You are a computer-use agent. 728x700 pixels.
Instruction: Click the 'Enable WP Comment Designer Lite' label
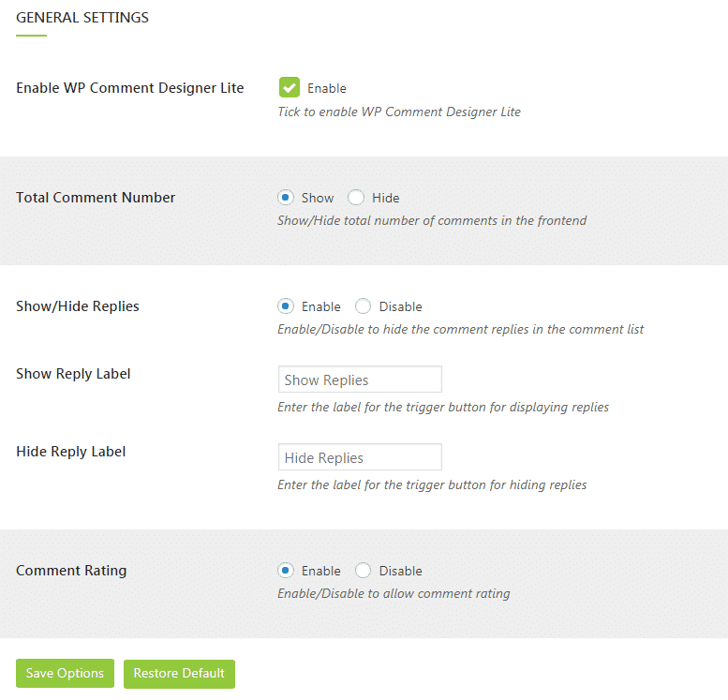[x=130, y=88]
